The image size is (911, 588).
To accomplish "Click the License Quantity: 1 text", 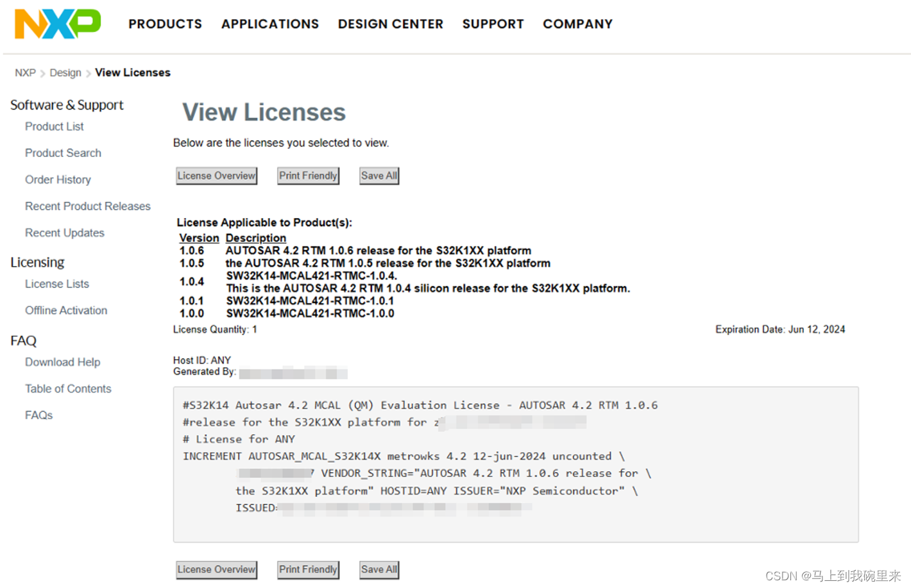I will (x=215, y=330).
